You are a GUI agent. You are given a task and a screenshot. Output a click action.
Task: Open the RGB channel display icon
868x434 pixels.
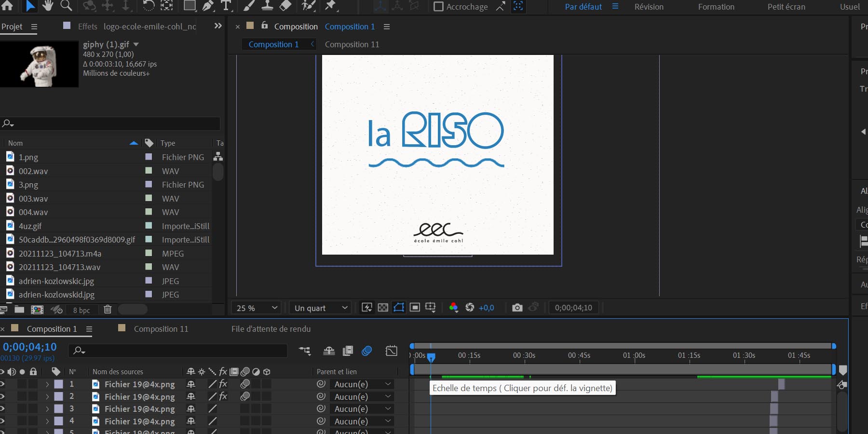tap(453, 308)
